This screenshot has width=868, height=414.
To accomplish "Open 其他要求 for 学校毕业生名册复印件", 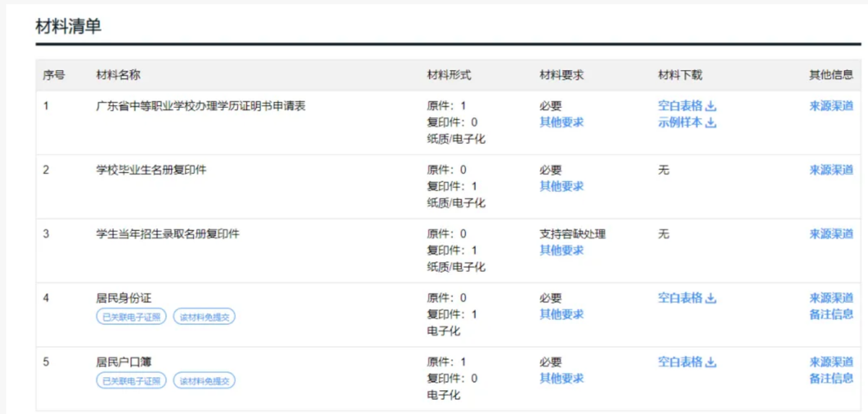I will [561, 186].
